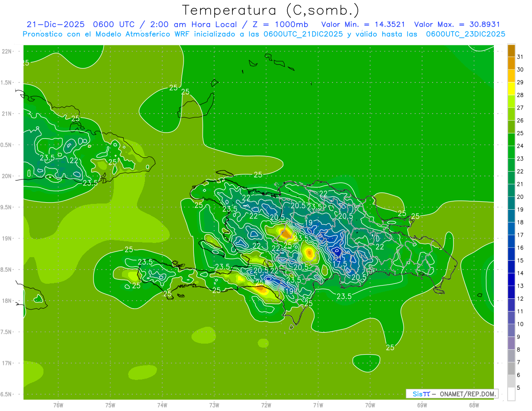Pick the dark orange swatch above 31

click(511, 51)
